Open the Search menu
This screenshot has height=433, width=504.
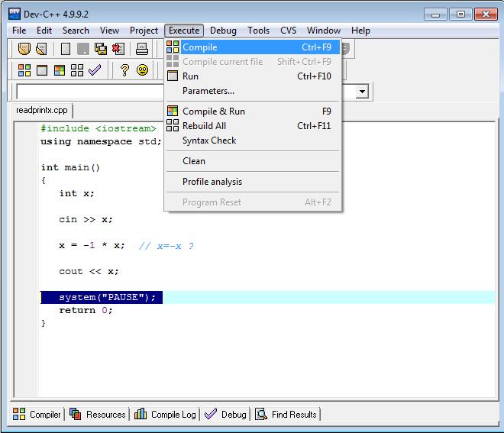76,31
